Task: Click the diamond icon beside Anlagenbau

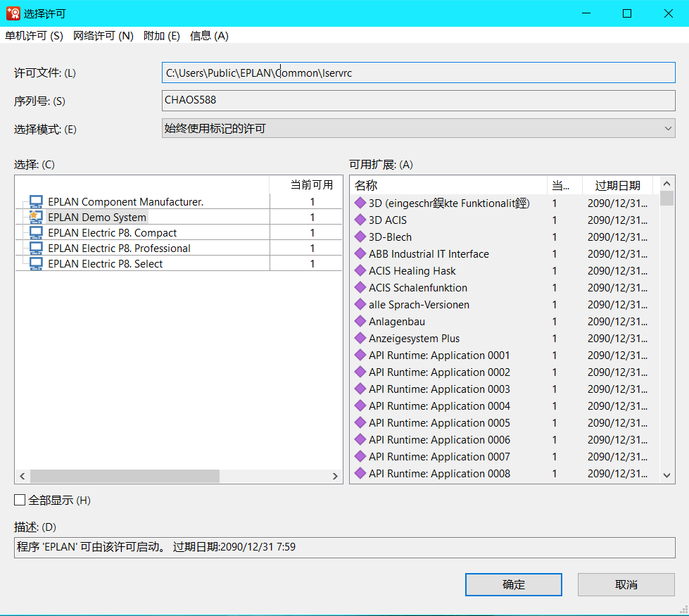Action: point(360,322)
